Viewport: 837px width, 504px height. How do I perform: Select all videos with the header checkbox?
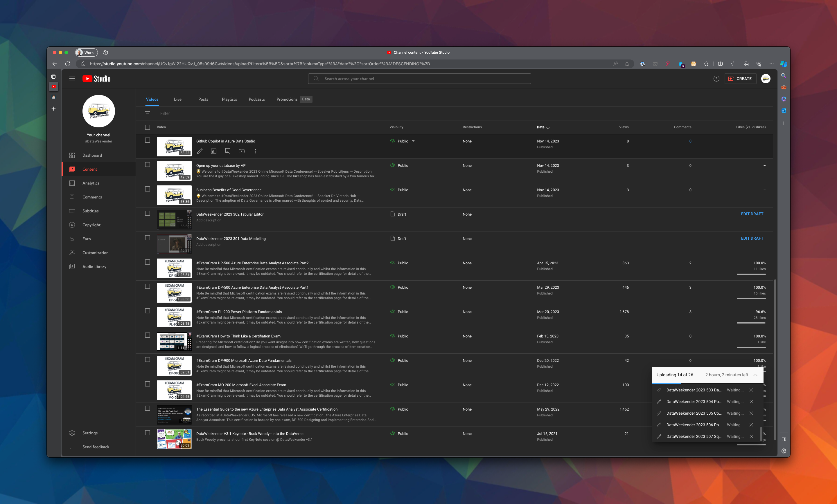148,127
